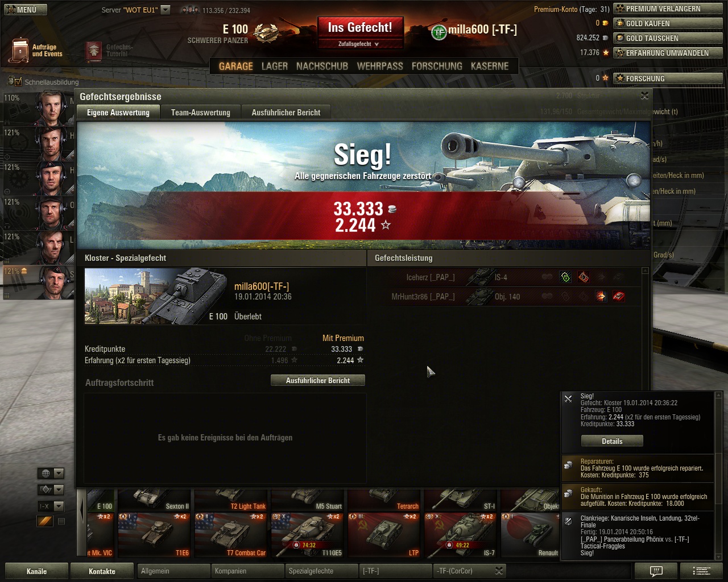728x582 pixels.
Task: Toggle the Schnellausbildung checkbox
Action: pyautogui.click(x=18, y=82)
